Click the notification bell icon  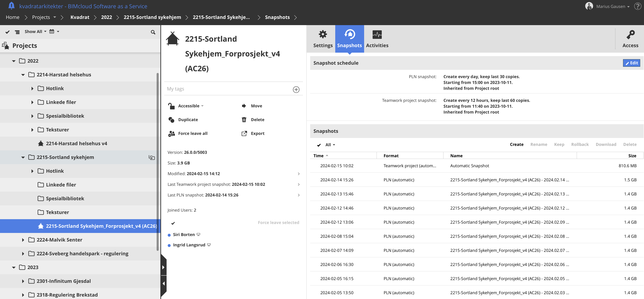[11, 6]
